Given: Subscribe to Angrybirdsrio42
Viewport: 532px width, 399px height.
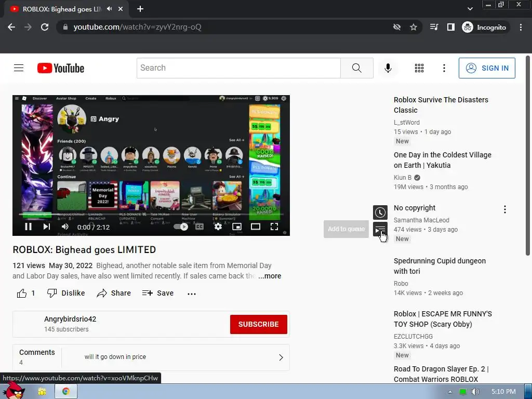Looking at the screenshot, I should coord(259,324).
